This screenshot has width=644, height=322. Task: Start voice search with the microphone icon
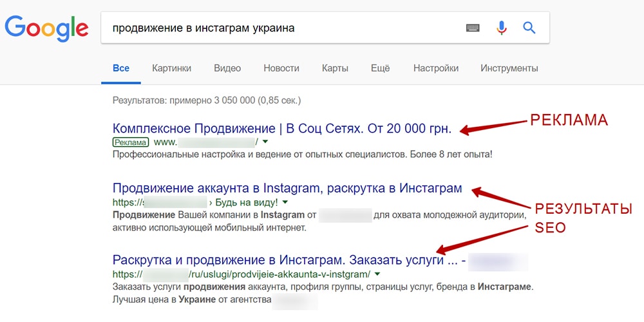coord(501,28)
